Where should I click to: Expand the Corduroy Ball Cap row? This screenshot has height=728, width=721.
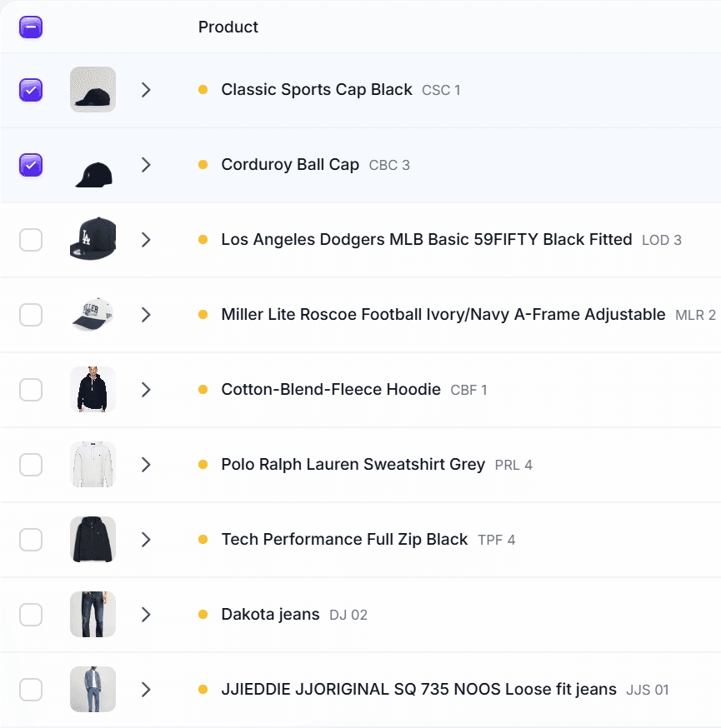click(x=146, y=164)
